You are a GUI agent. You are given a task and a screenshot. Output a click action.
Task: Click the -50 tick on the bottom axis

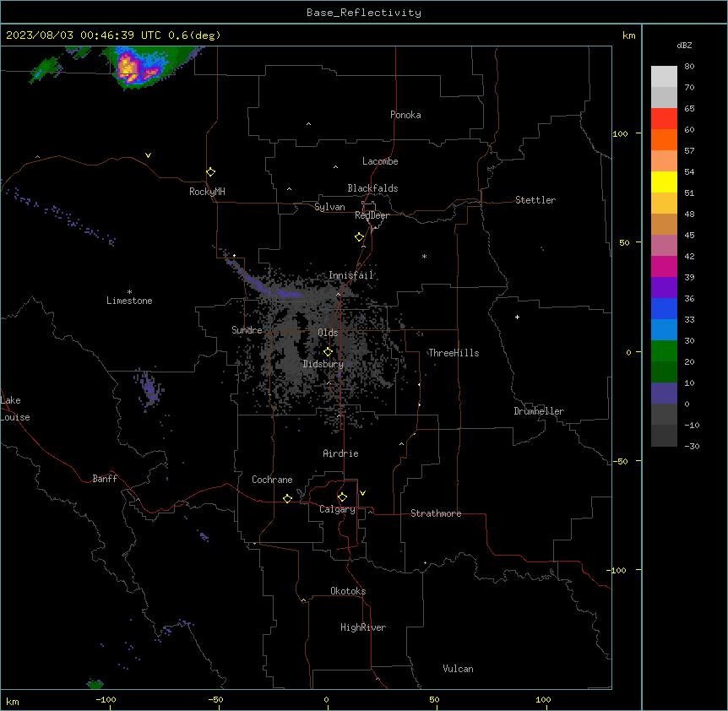point(215,700)
